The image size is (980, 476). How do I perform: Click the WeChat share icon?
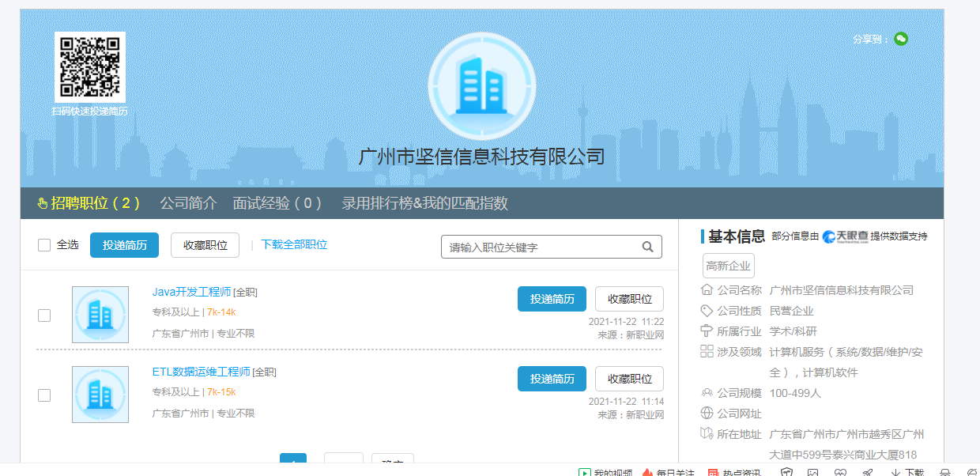[901, 39]
